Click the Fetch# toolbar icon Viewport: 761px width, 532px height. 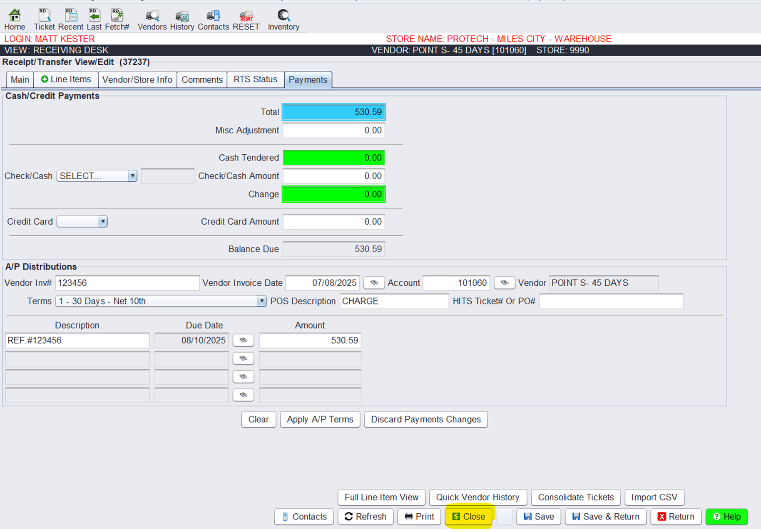(117, 20)
